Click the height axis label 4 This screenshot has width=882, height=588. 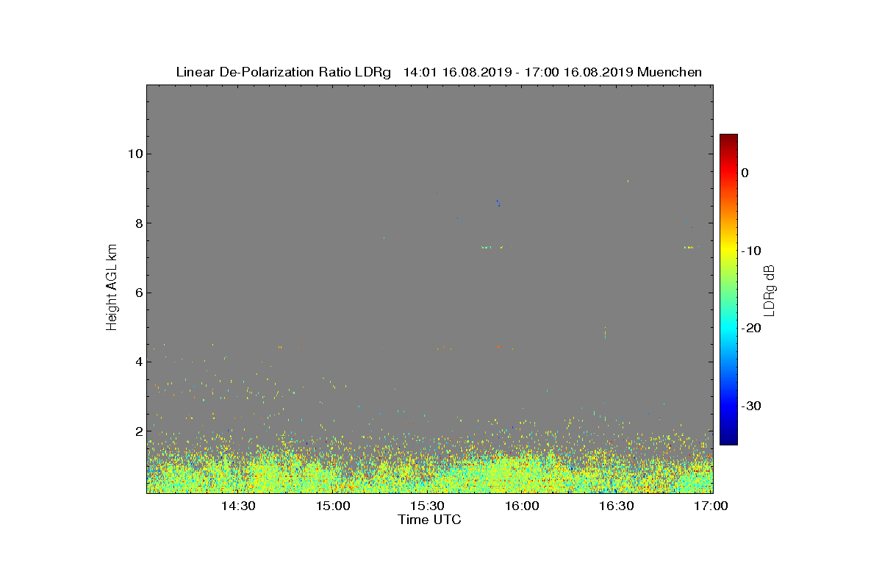coord(138,362)
